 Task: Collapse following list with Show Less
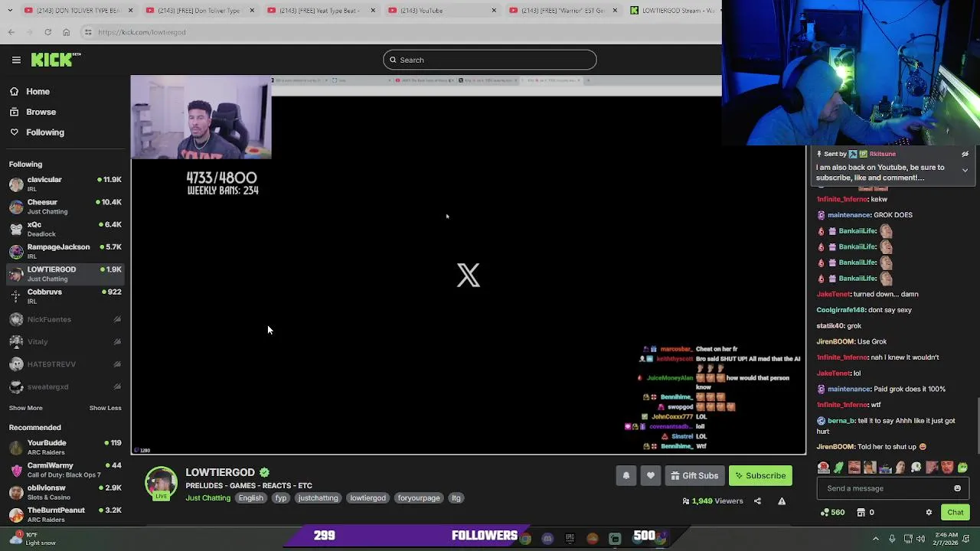pyautogui.click(x=106, y=408)
